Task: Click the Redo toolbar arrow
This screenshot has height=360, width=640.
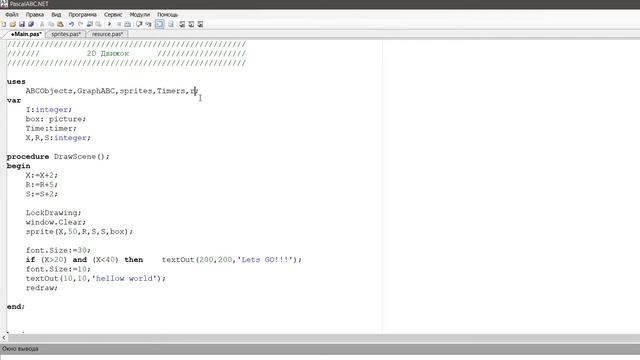Action: coord(80,24)
